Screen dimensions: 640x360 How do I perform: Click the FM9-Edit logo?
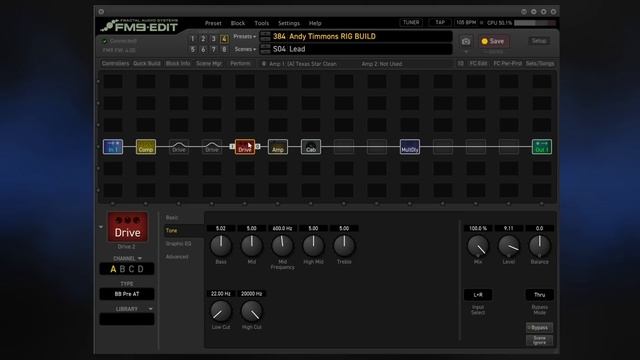(x=140, y=25)
